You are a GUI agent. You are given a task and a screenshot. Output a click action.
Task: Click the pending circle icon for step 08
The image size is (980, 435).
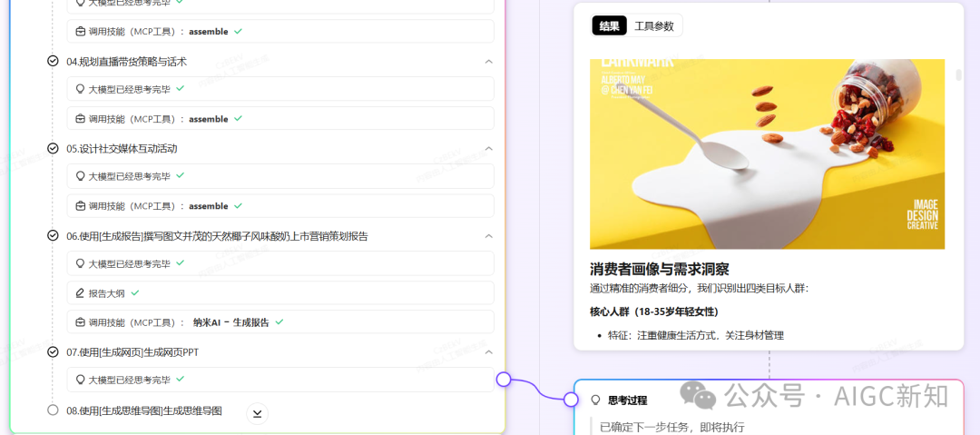(x=54, y=410)
